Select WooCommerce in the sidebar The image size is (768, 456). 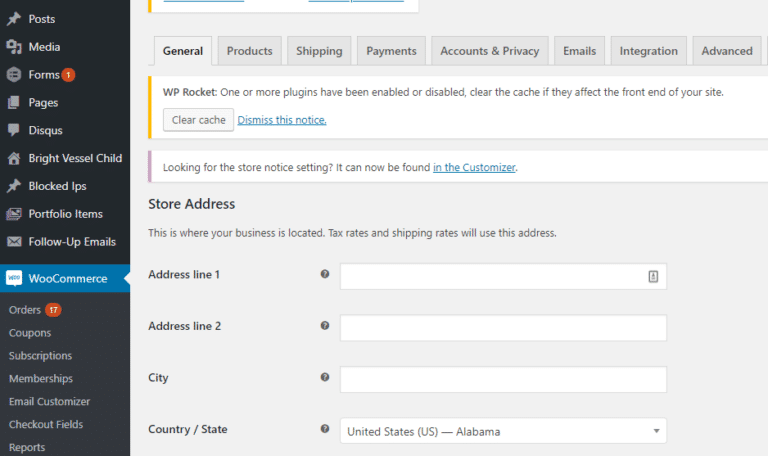(65, 278)
